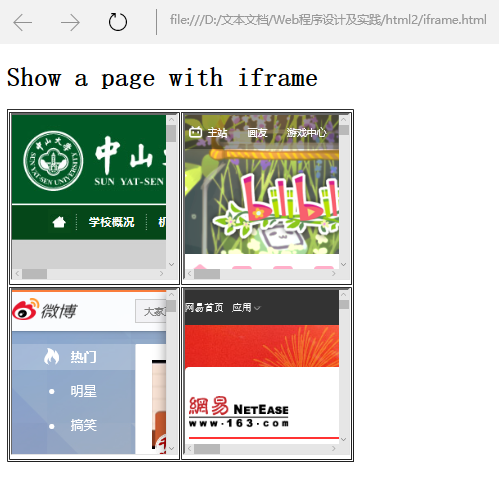499x484 pixels.
Task: Click scroll-up arrow in Weibo frame
Action: [x=171, y=294]
